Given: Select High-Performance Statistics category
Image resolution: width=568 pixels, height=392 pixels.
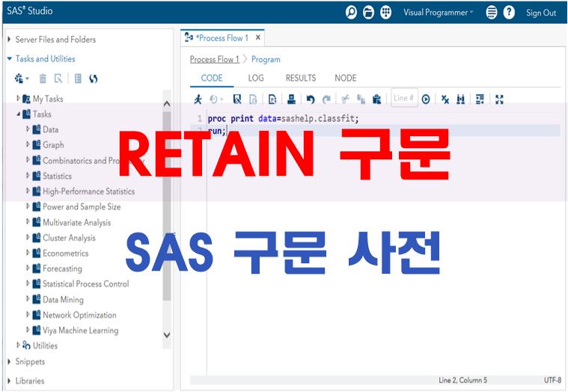Looking at the screenshot, I should click(x=89, y=191).
